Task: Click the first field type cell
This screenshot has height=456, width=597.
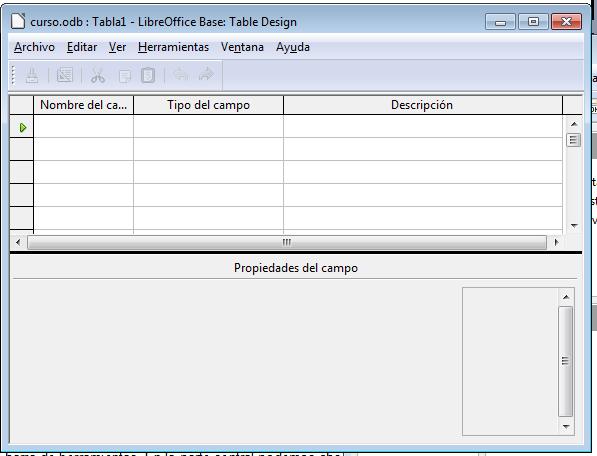Action: pyautogui.click(x=208, y=126)
